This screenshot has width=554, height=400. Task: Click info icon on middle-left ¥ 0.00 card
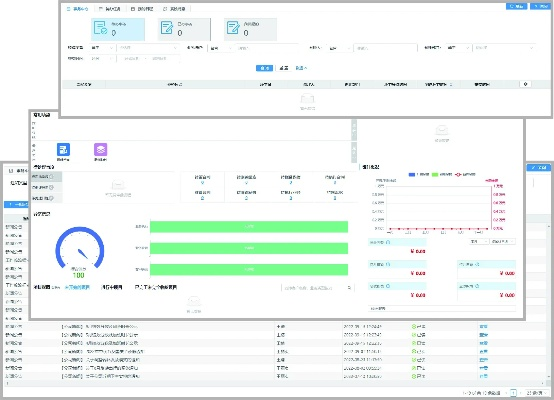click(388, 264)
